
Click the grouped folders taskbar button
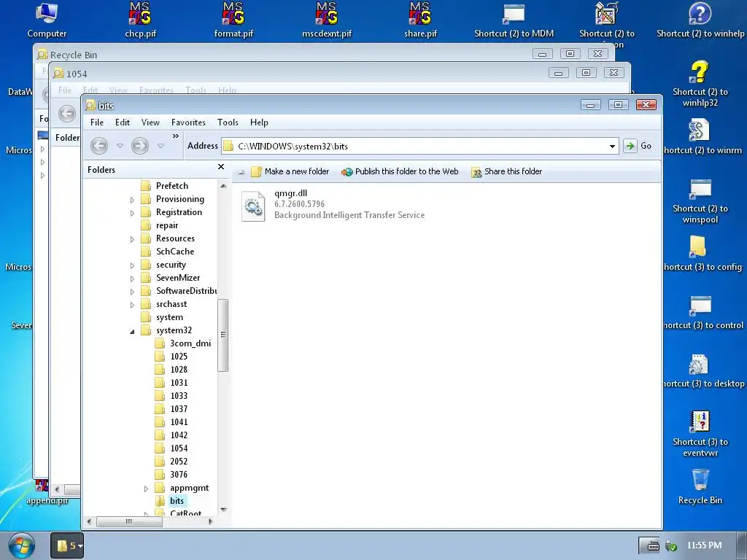(67, 545)
